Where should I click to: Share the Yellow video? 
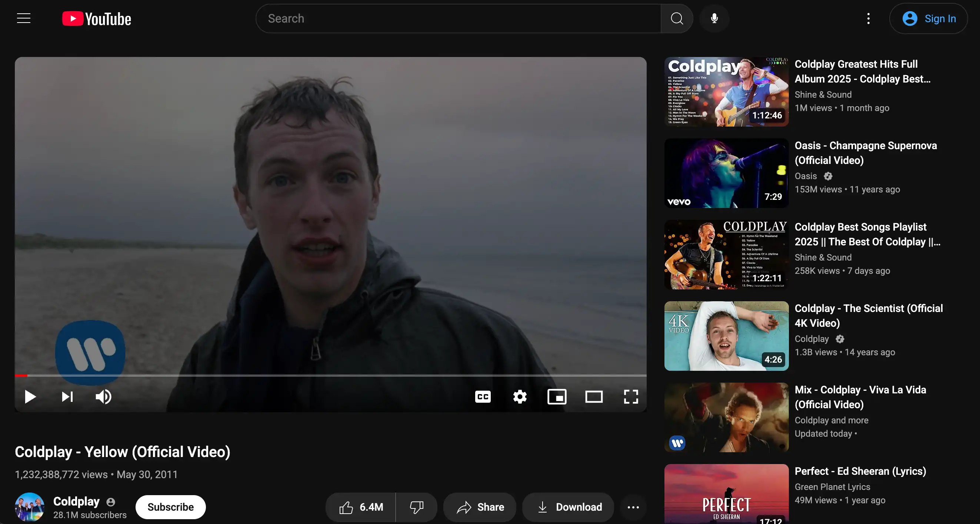[x=480, y=507]
